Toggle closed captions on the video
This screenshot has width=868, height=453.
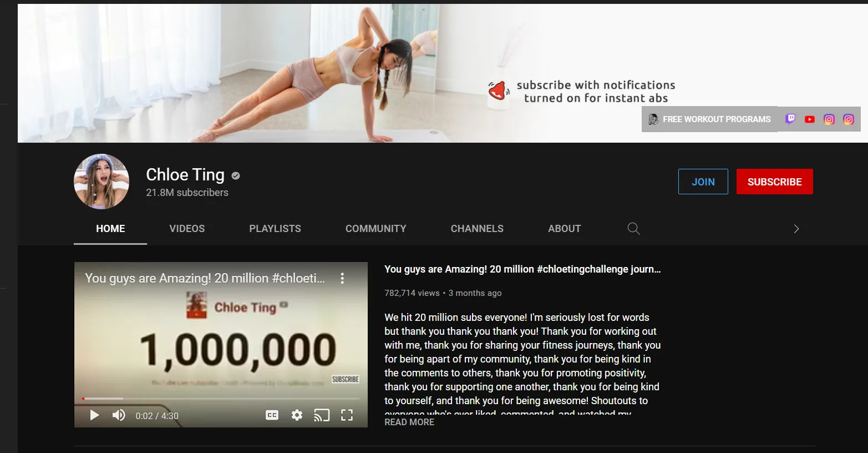point(272,415)
